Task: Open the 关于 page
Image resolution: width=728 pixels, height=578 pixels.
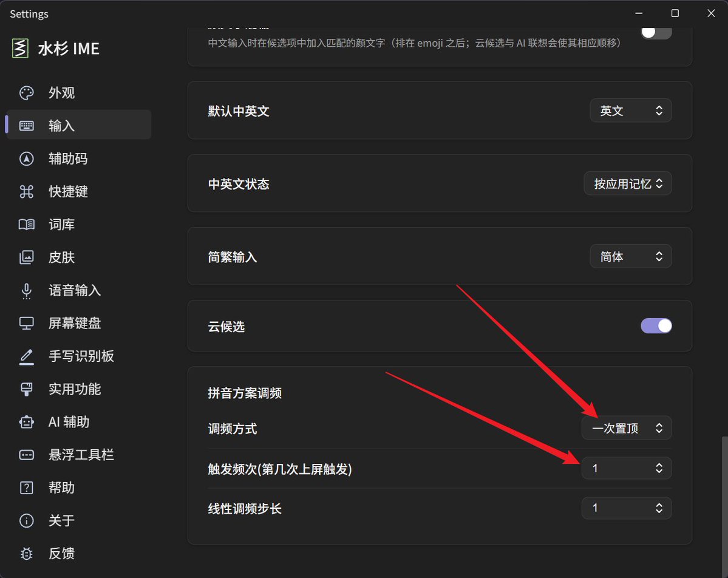Action: (78, 521)
